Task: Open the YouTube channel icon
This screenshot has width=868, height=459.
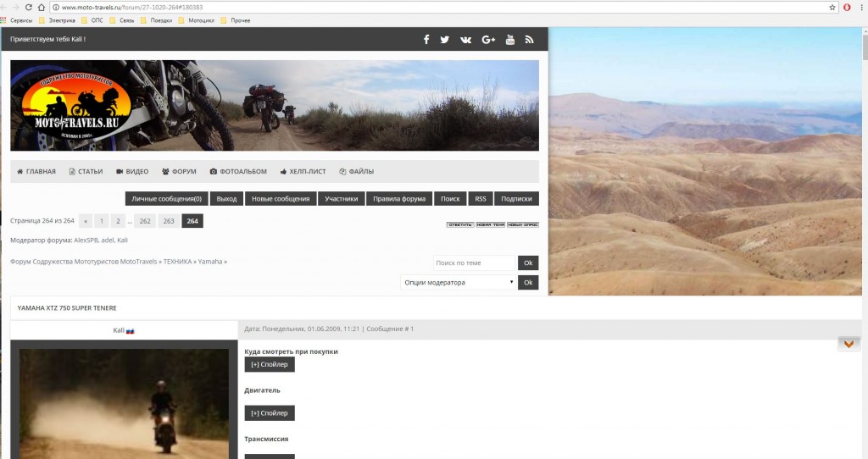Action: [510, 39]
